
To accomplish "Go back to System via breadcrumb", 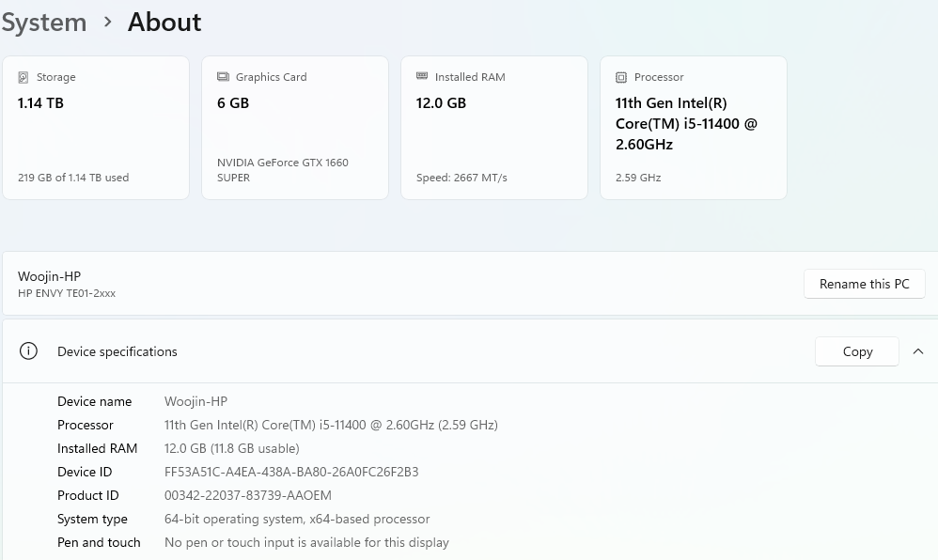I will tap(44, 22).
